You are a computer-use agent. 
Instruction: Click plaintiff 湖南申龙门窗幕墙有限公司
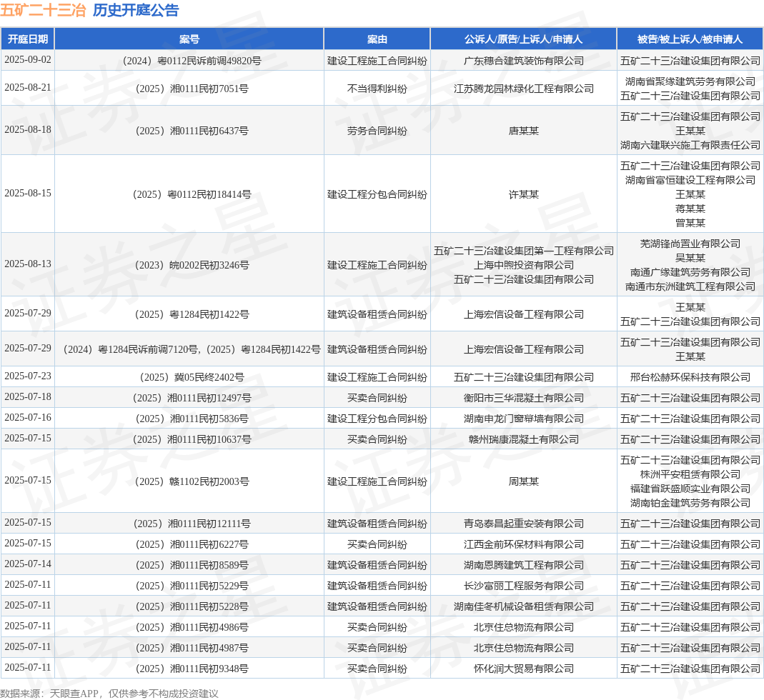click(x=524, y=419)
